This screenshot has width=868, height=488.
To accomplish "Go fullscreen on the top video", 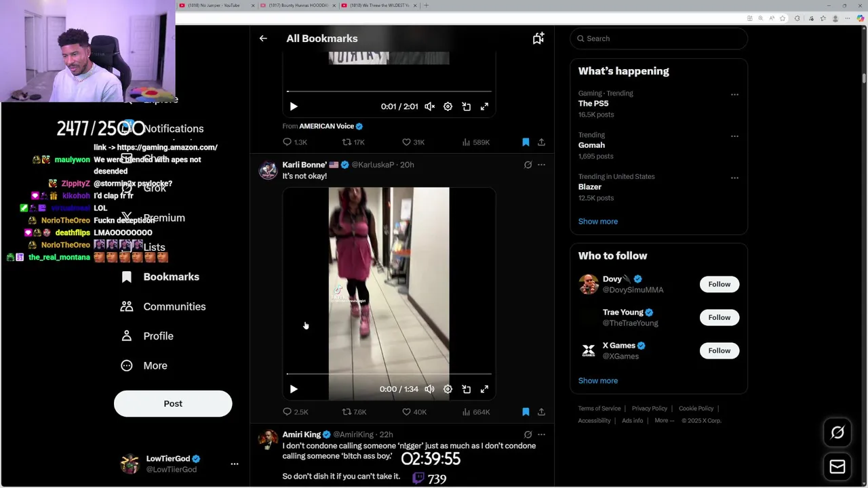I will click(x=484, y=106).
